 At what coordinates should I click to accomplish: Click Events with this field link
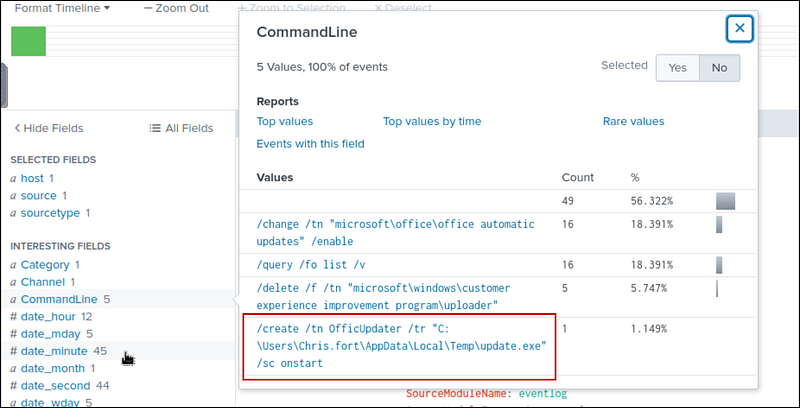pos(310,144)
